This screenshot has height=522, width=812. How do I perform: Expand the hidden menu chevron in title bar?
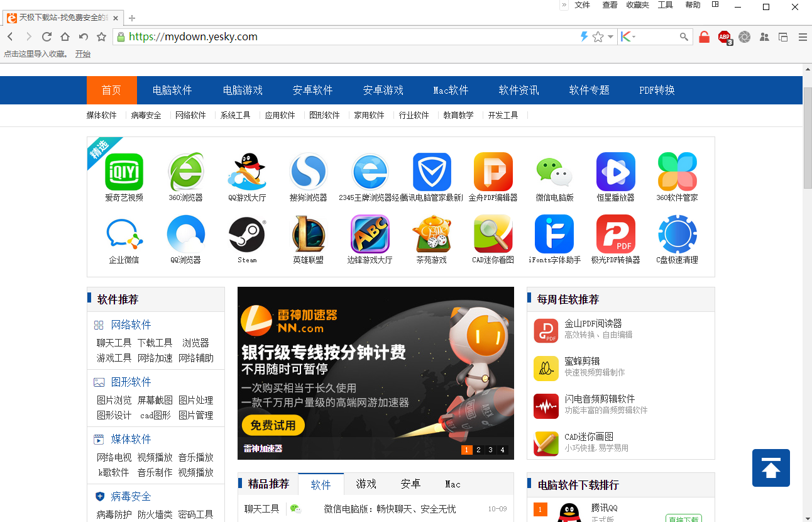click(564, 5)
